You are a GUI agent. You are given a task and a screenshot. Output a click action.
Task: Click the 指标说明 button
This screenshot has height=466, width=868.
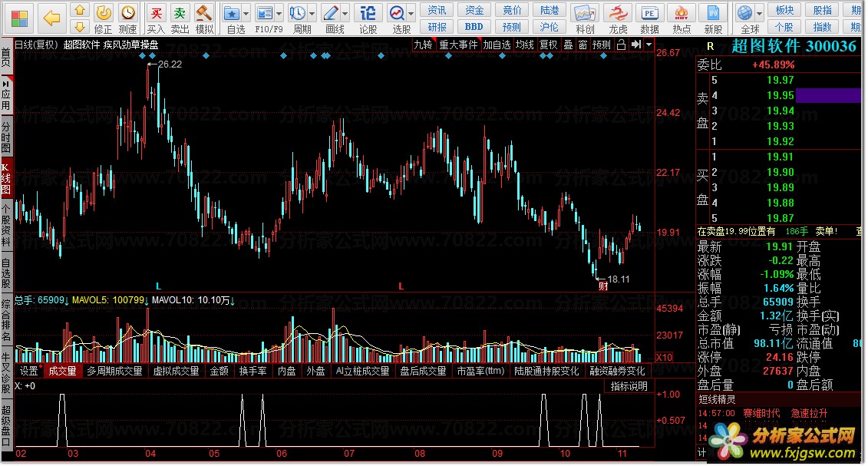click(x=629, y=386)
